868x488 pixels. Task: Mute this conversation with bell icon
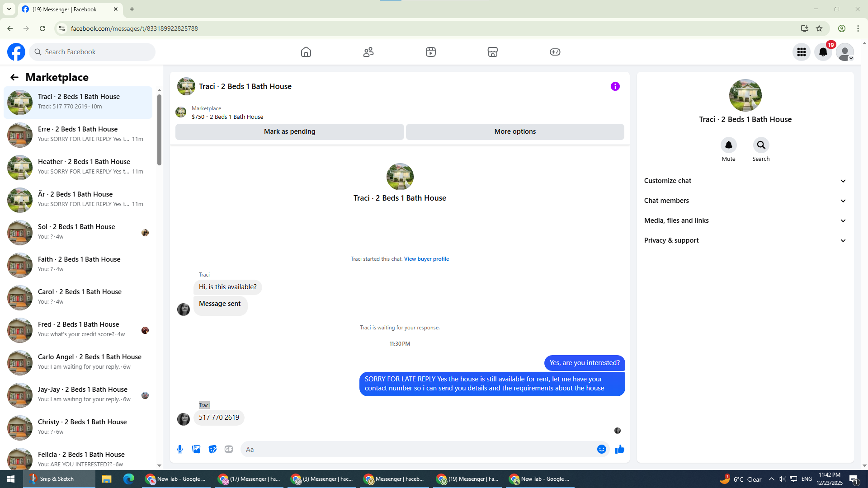728,145
